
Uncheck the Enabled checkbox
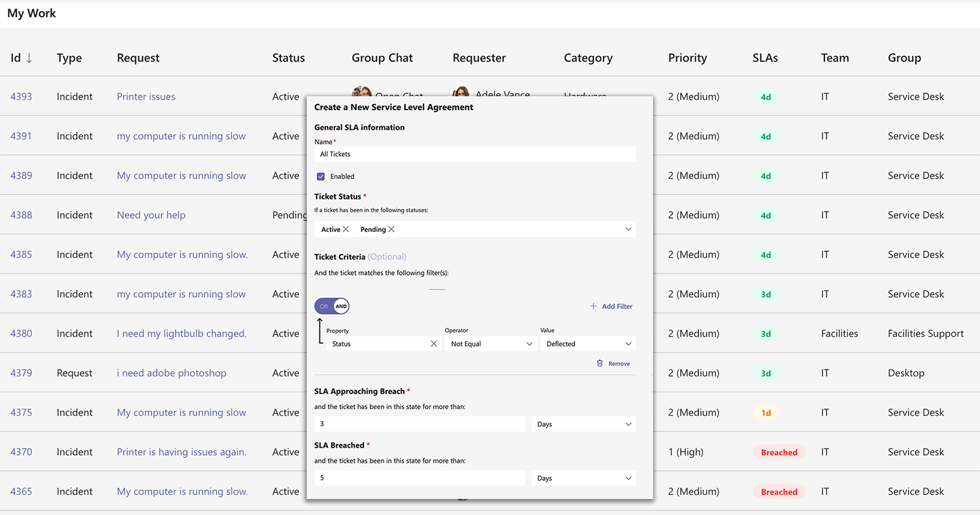coord(321,176)
